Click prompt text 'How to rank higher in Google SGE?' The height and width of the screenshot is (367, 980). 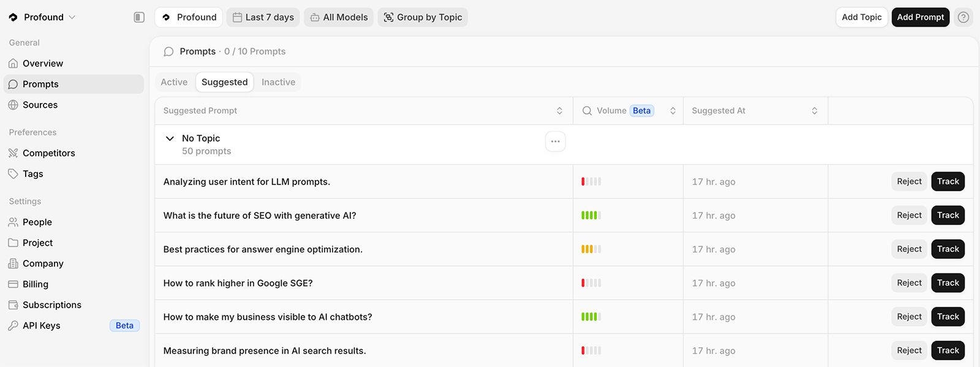tap(238, 283)
